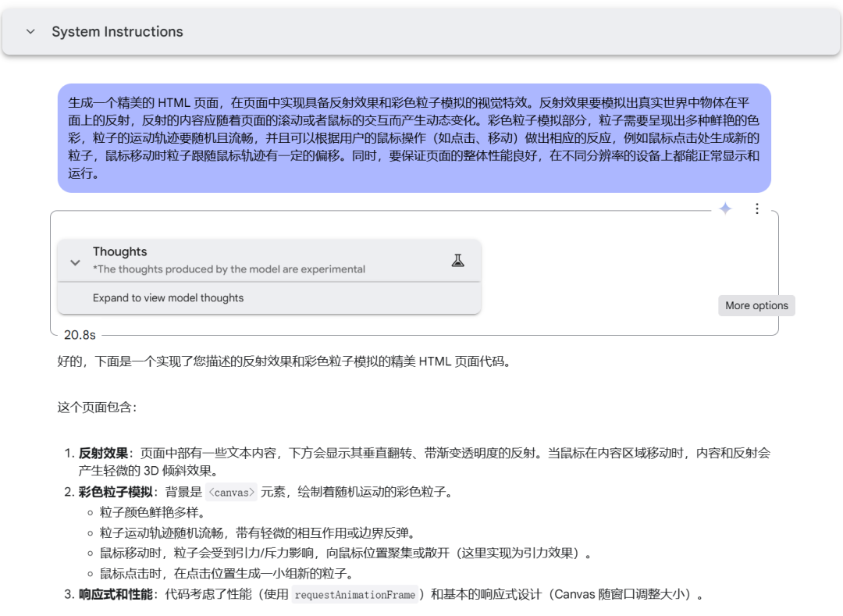Open the three-dot more options menu
The image size is (843, 616).
(x=757, y=208)
